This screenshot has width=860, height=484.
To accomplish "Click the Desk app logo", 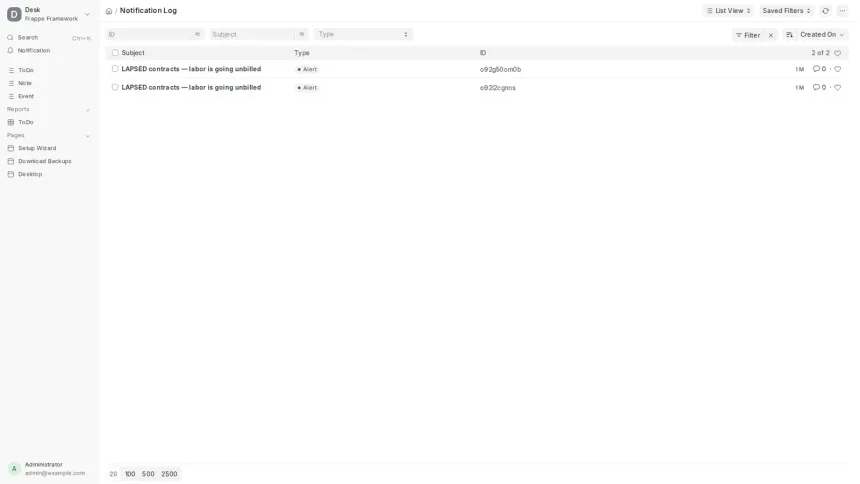I will pos(14,14).
